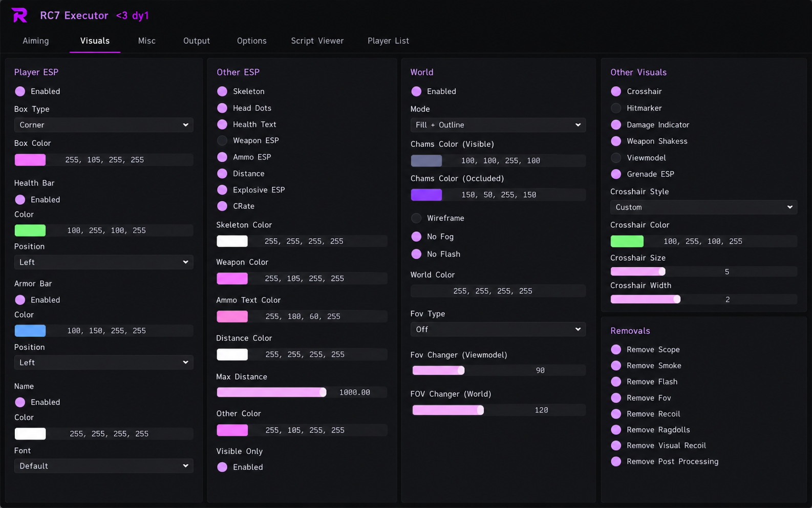The image size is (812, 508).
Task: Toggle Remove Post Processing
Action: [x=616, y=461]
